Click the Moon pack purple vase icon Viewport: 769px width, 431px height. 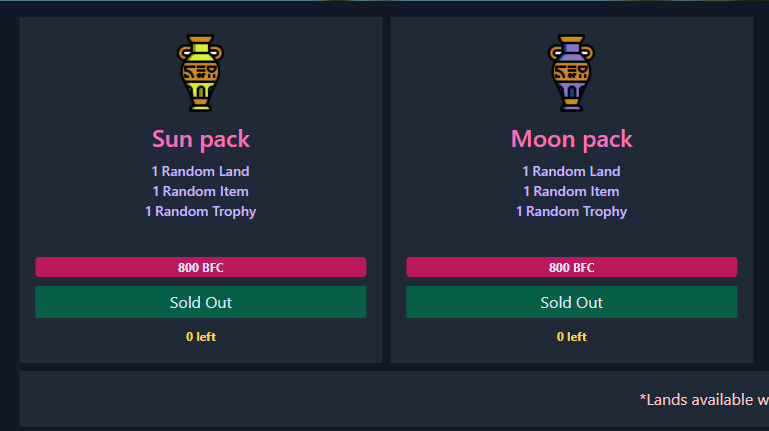(x=571, y=72)
